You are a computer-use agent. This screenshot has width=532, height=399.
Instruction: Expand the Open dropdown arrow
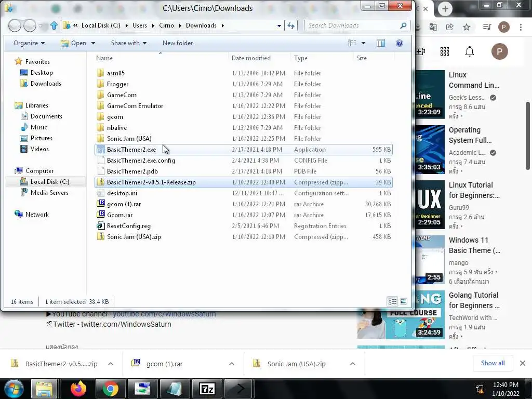pyautogui.click(x=93, y=43)
